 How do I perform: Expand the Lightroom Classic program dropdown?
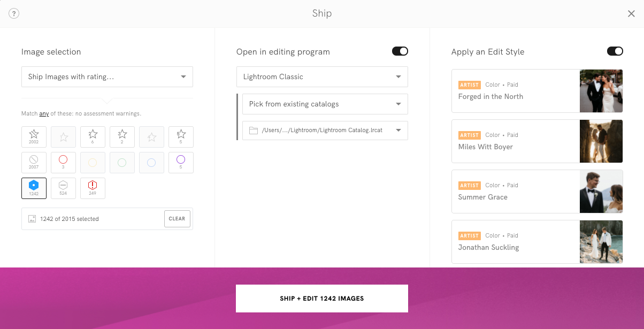click(322, 76)
